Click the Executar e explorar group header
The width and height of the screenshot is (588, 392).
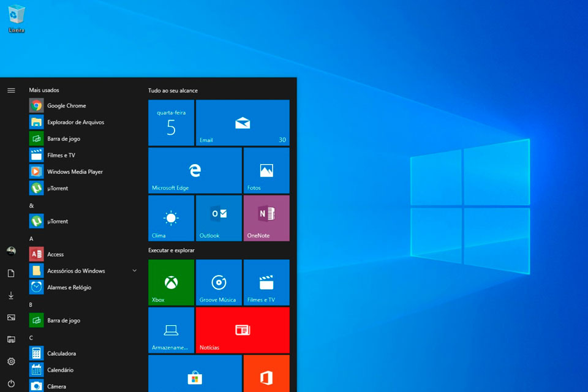click(171, 250)
